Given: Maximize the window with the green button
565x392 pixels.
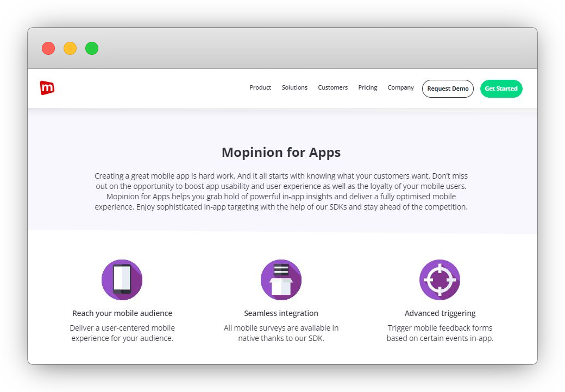Looking at the screenshot, I should pos(92,48).
